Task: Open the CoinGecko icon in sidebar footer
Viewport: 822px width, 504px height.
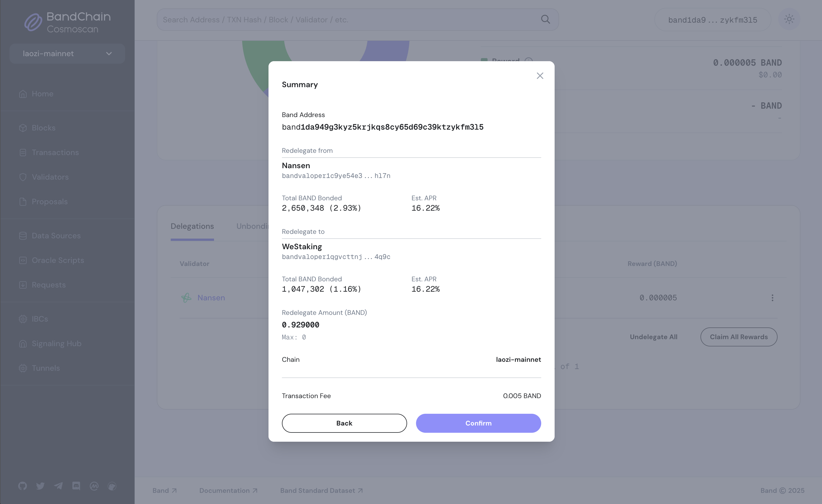Action: [x=112, y=486]
